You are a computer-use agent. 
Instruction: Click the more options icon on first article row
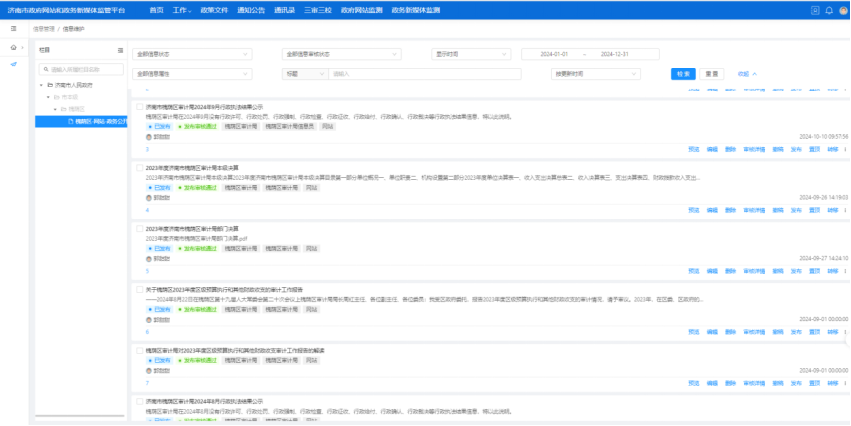tap(845, 149)
